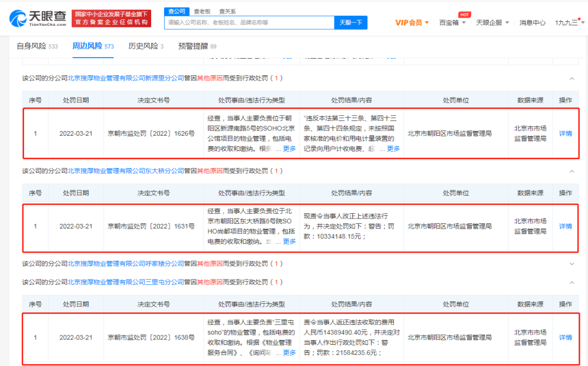This screenshot has width=588, height=366.
Task: Open 消息中心 message center
Action: [x=532, y=22]
